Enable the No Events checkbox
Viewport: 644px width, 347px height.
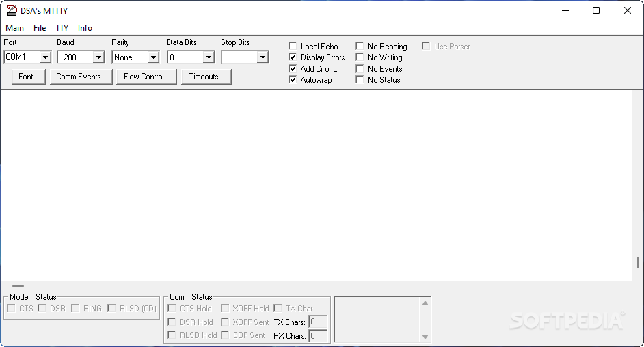point(360,68)
